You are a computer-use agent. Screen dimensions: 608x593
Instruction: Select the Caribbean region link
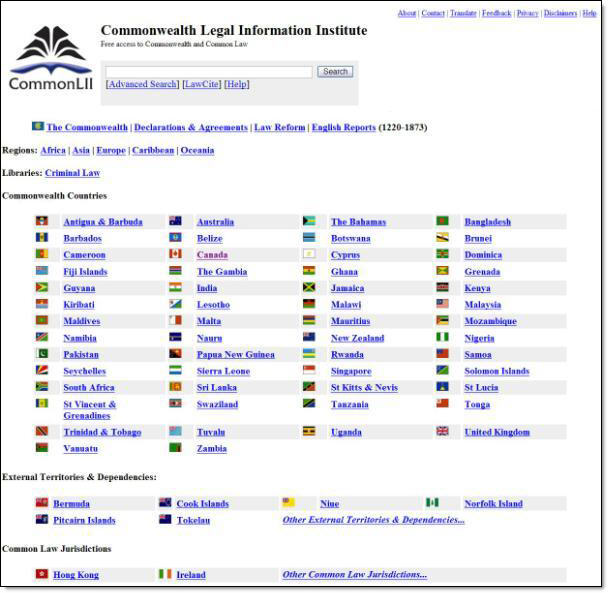153,150
